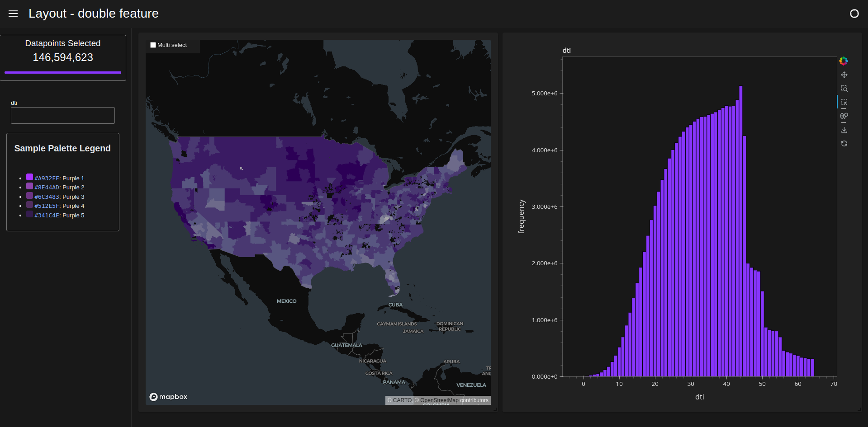Click the frequency axis label

coord(522,216)
